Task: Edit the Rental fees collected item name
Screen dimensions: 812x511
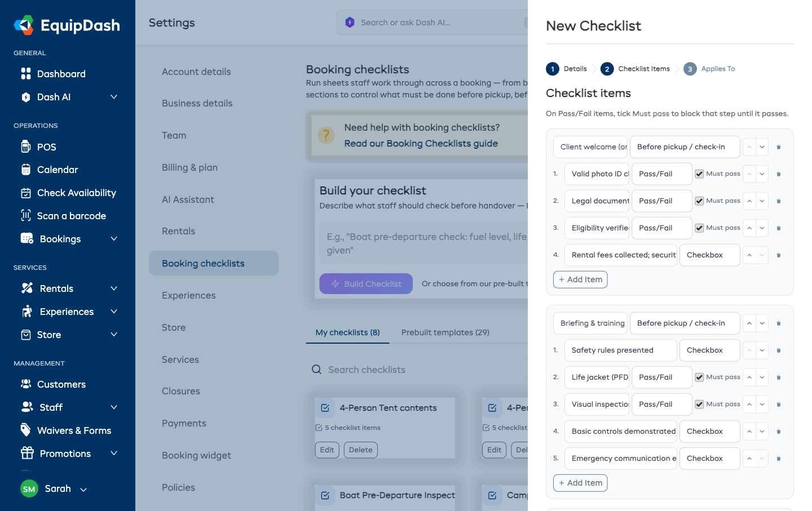Action: pos(621,255)
